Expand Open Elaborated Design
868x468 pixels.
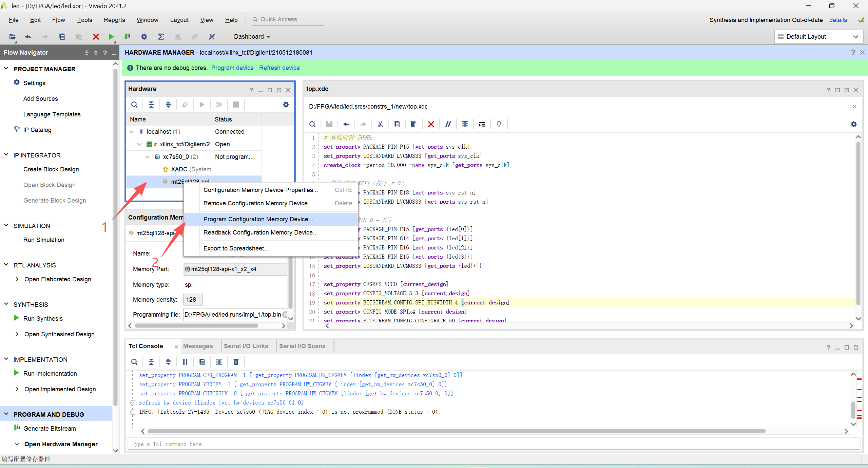(x=17, y=279)
